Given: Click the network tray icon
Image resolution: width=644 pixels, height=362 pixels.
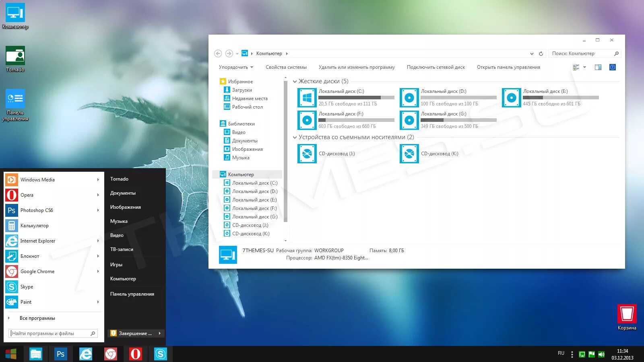Looking at the screenshot, I should [x=582, y=354].
